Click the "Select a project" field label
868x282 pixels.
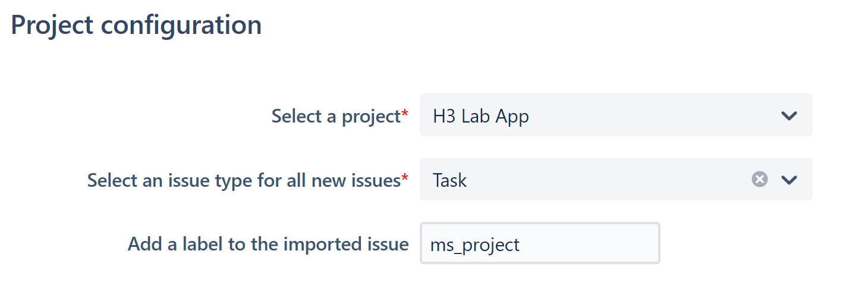point(336,116)
